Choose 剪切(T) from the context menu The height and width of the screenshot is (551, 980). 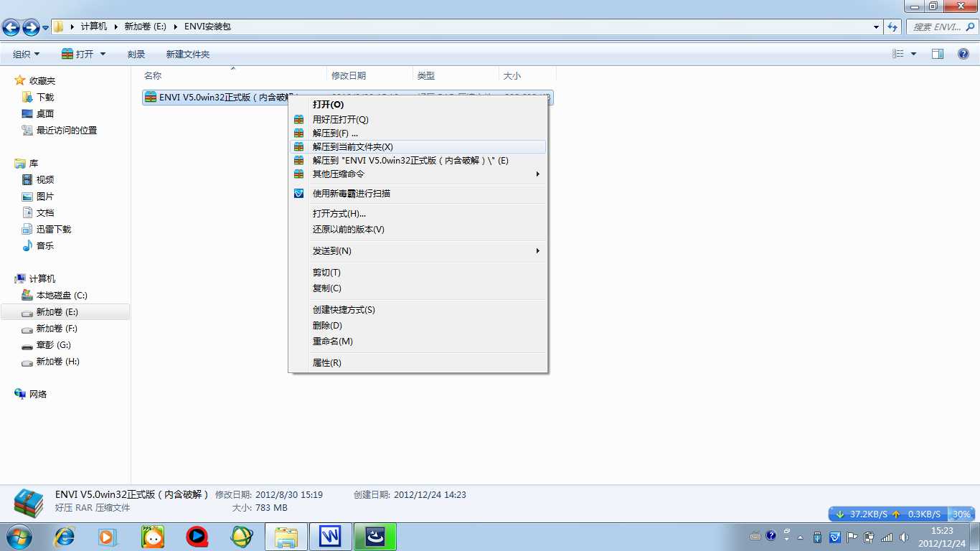(418, 273)
